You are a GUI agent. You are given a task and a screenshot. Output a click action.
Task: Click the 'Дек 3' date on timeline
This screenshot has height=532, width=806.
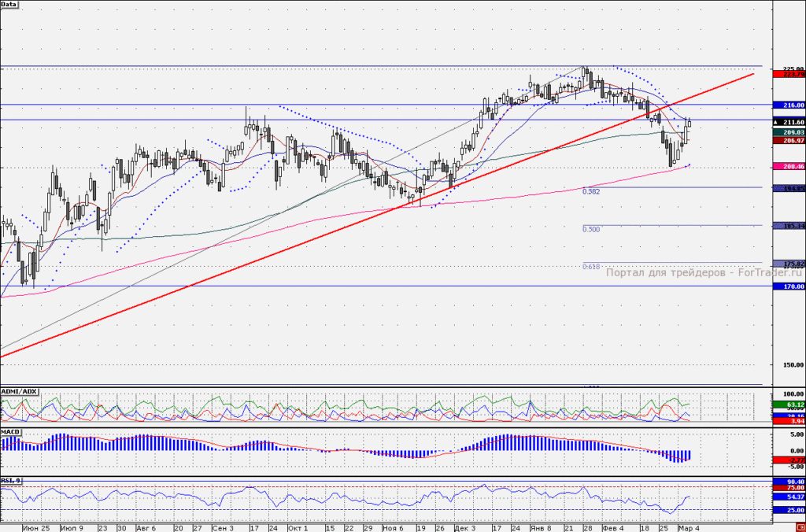(464, 528)
